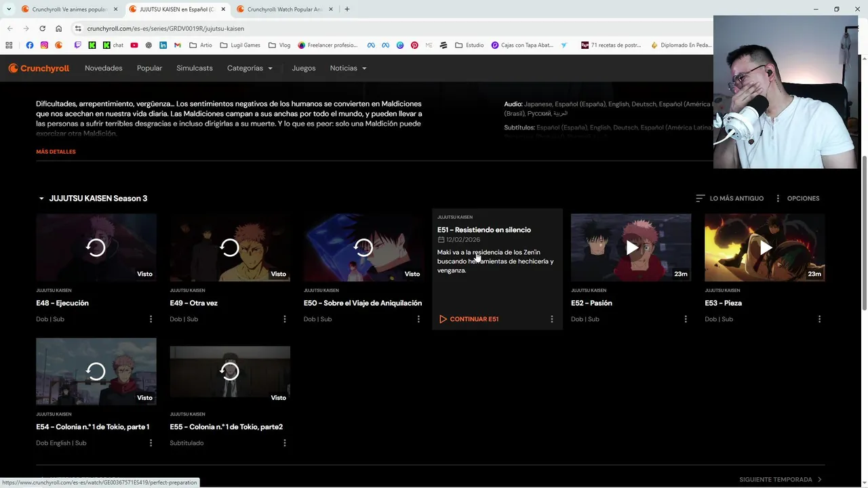Screen dimensions: 868x488
Task: Open the Gmail bookmark icon
Action: [178, 45]
